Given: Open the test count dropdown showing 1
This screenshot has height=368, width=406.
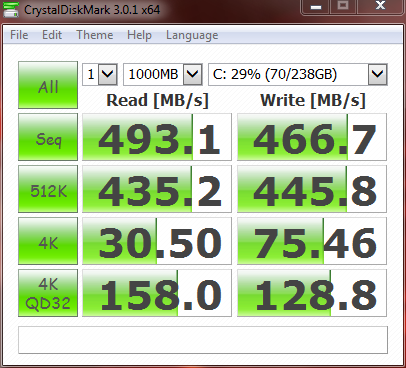Looking at the screenshot, I should [100, 74].
